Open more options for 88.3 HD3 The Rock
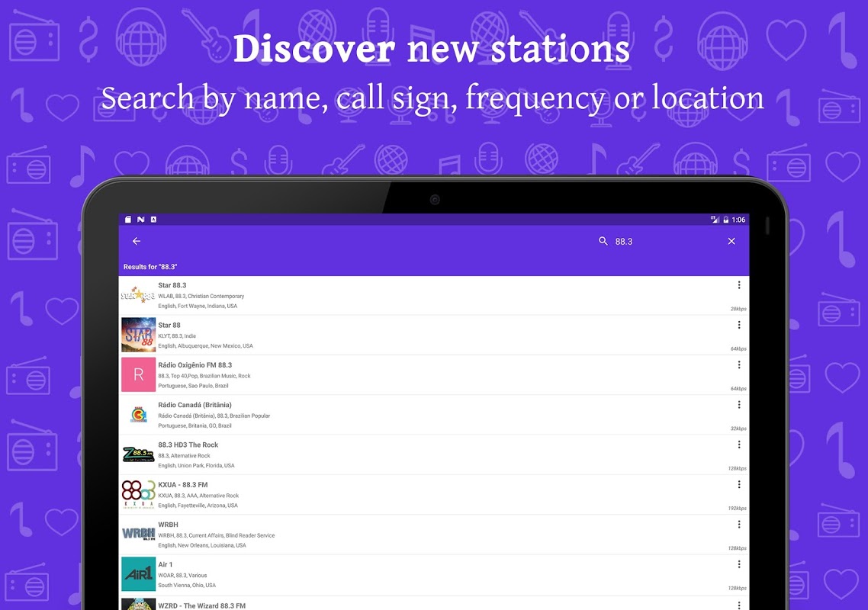Image resolution: width=868 pixels, height=610 pixels. [x=738, y=445]
